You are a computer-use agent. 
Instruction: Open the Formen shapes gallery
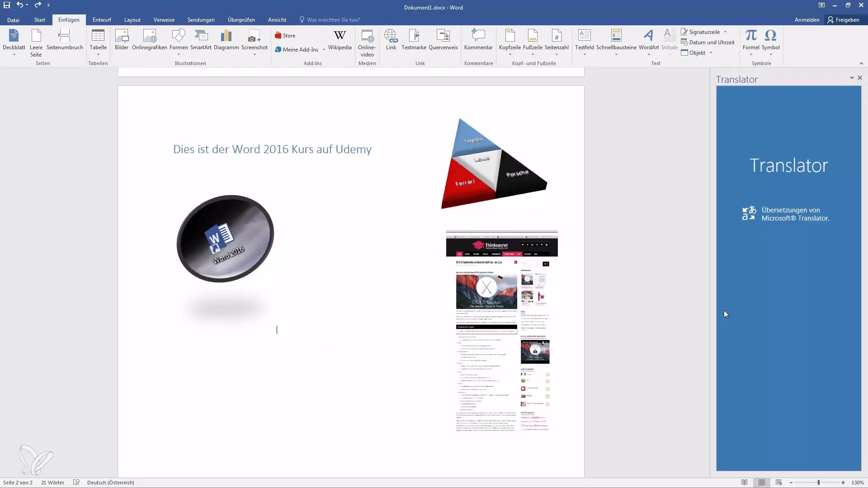pos(179,42)
